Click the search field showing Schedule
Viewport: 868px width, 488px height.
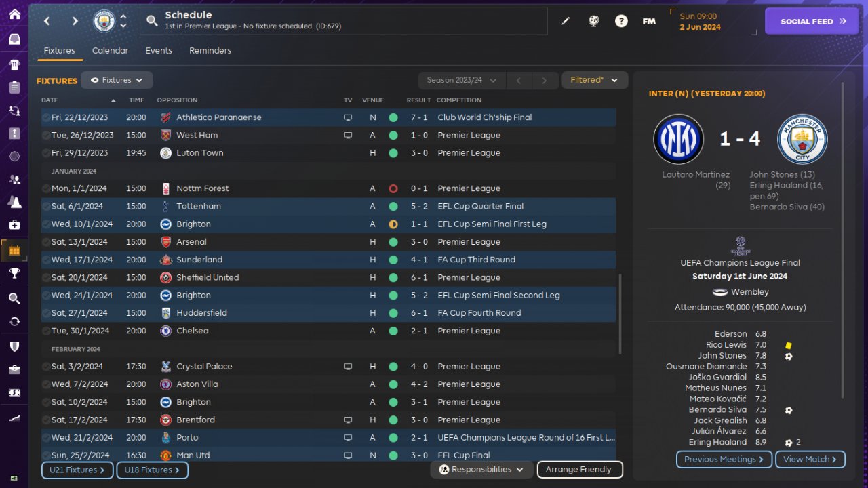(344, 21)
